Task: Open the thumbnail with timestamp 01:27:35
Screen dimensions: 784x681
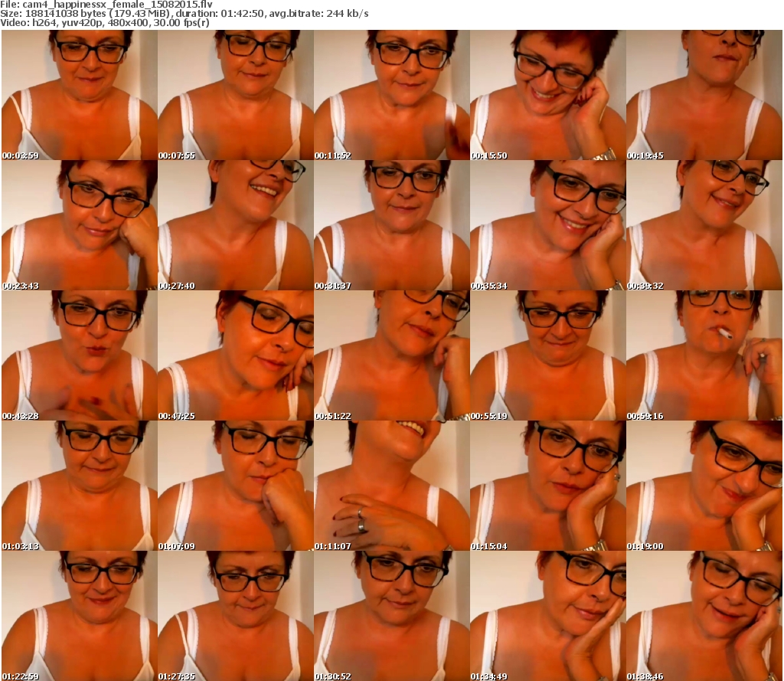Action: pyautogui.click(x=236, y=616)
